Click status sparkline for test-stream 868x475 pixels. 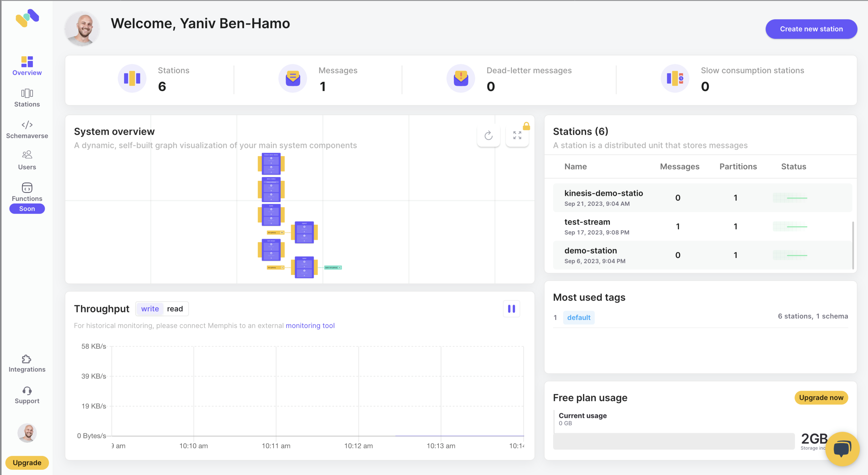pos(790,226)
